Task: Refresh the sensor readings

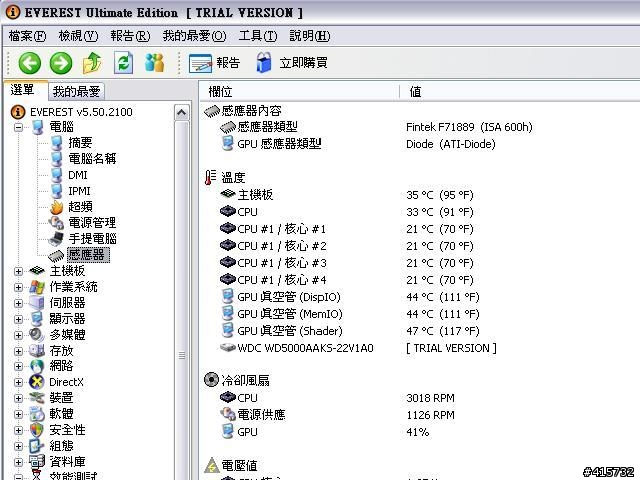Action: (x=123, y=63)
